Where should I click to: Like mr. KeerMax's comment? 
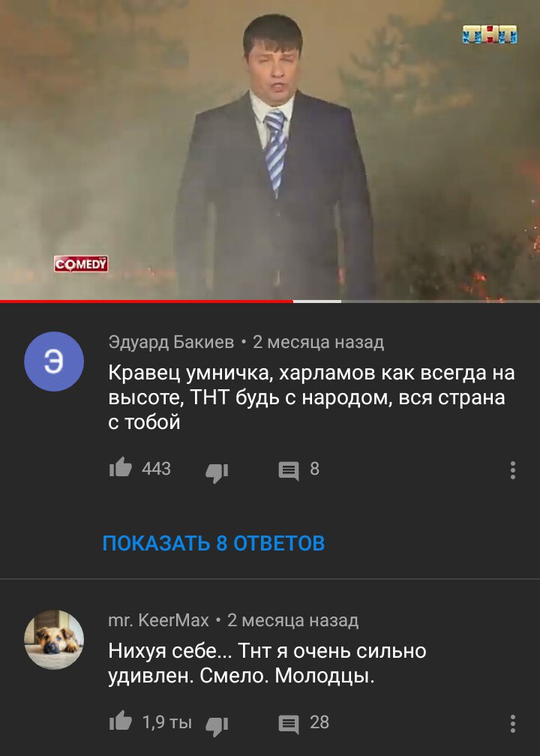121,721
